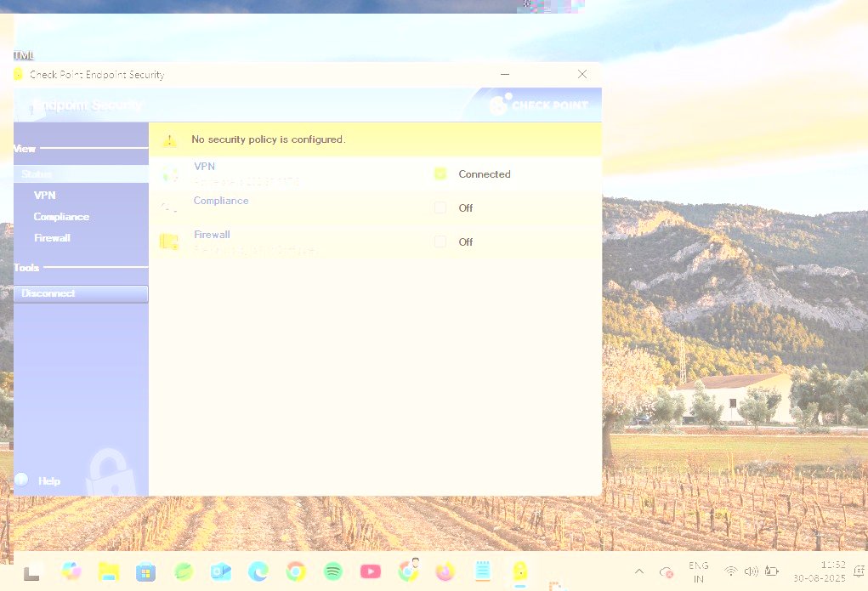Open Firefox from the taskbar
This screenshot has width=868, height=591.
coord(445,571)
